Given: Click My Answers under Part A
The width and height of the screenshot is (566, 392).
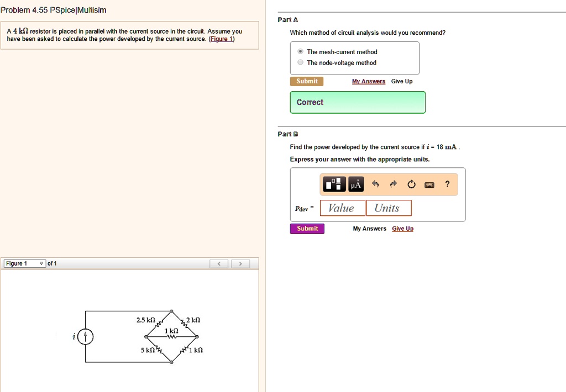Looking at the screenshot, I should point(369,81).
